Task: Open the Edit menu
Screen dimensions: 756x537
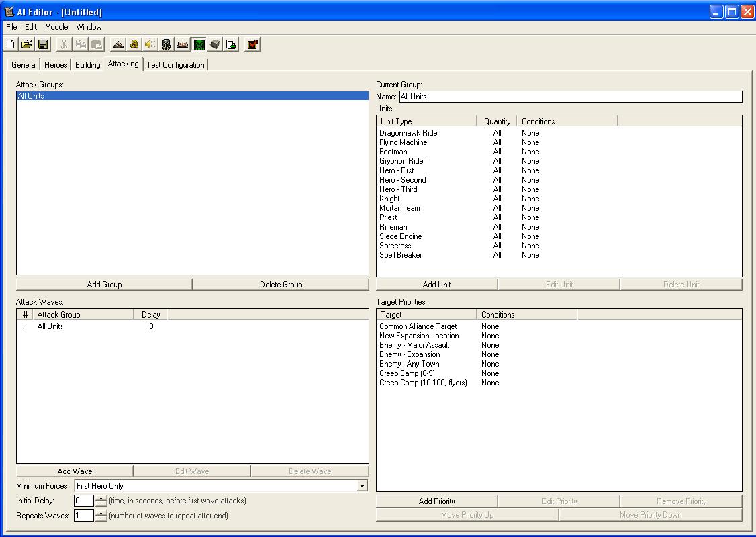Action: pos(31,27)
